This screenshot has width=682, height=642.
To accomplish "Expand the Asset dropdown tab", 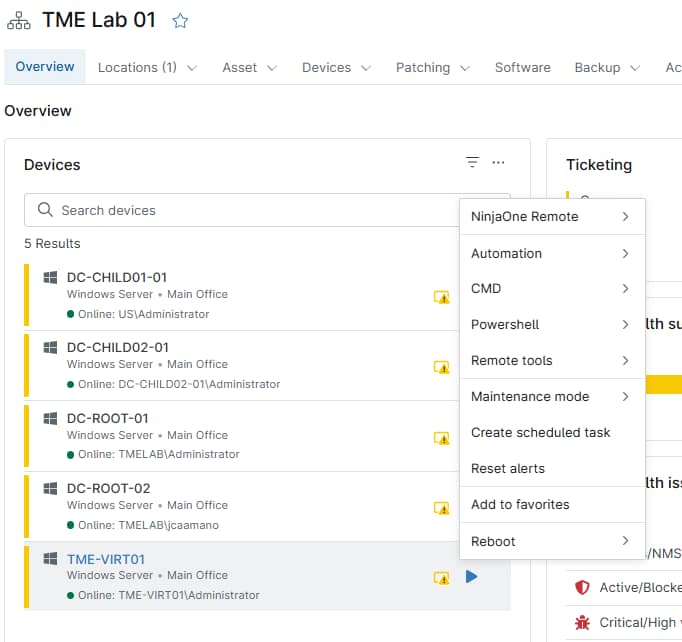I will tap(250, 67).
